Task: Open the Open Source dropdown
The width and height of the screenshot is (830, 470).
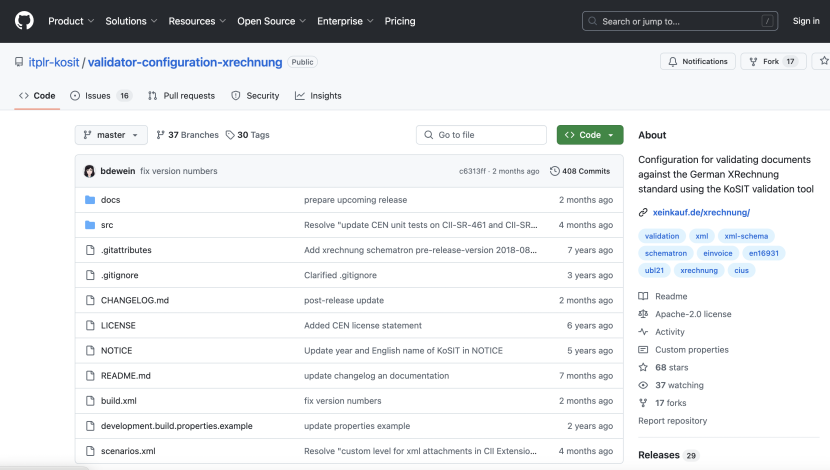Action: pos(272,21)
